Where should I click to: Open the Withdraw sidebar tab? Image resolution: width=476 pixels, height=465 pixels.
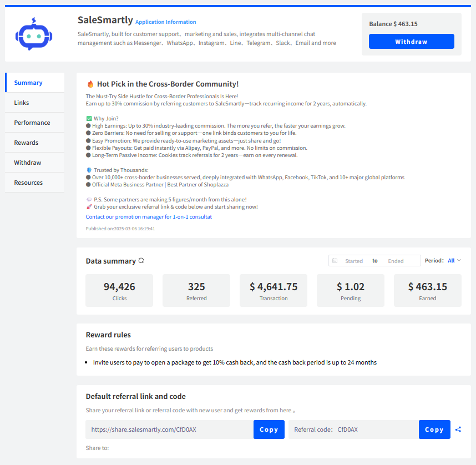[34, 163]
